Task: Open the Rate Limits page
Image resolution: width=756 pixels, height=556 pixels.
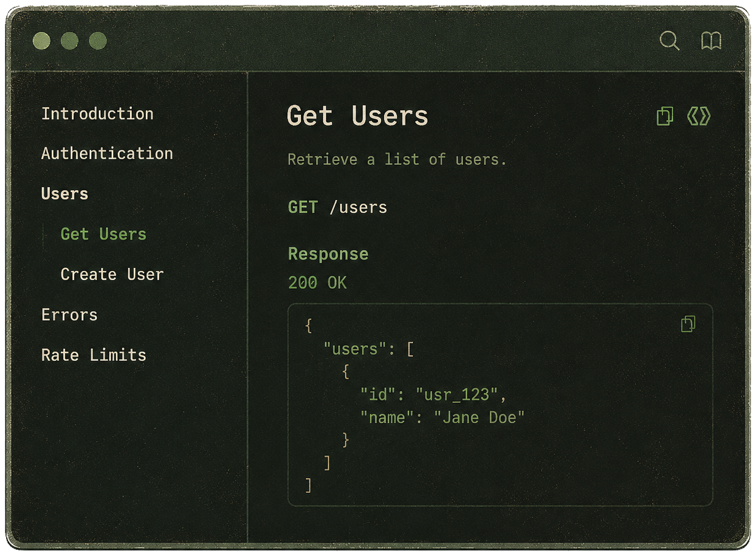Action: coord(94,355)
